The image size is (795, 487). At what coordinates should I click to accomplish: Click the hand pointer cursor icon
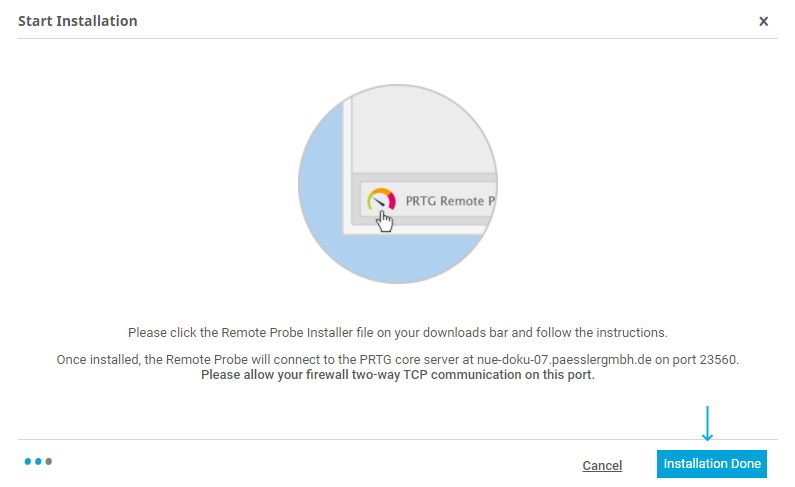click(x=386, y=220)
